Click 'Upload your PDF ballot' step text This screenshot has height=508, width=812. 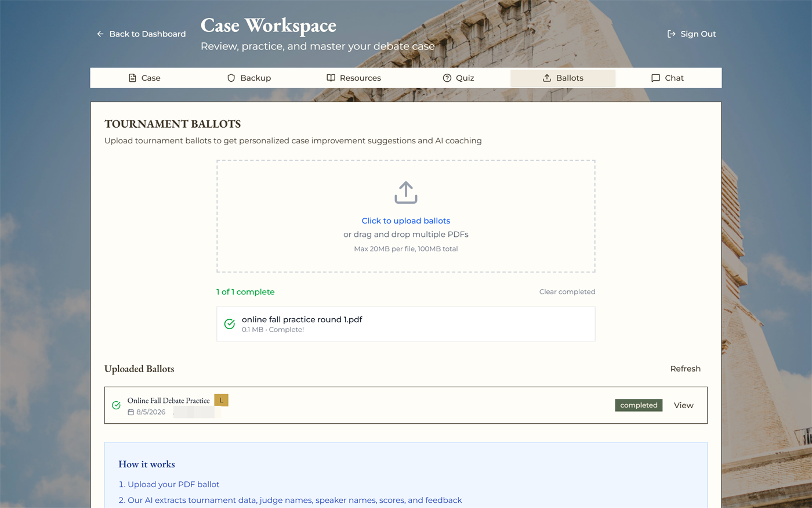[x=173, y=484]
